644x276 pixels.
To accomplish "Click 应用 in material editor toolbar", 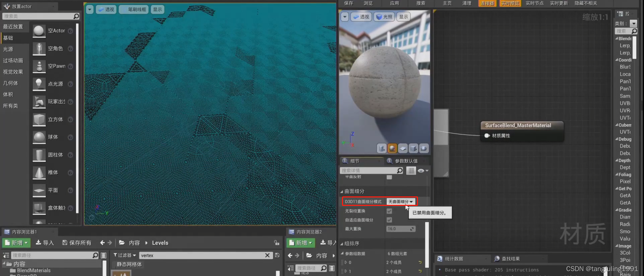I will (x=395, y=3).
